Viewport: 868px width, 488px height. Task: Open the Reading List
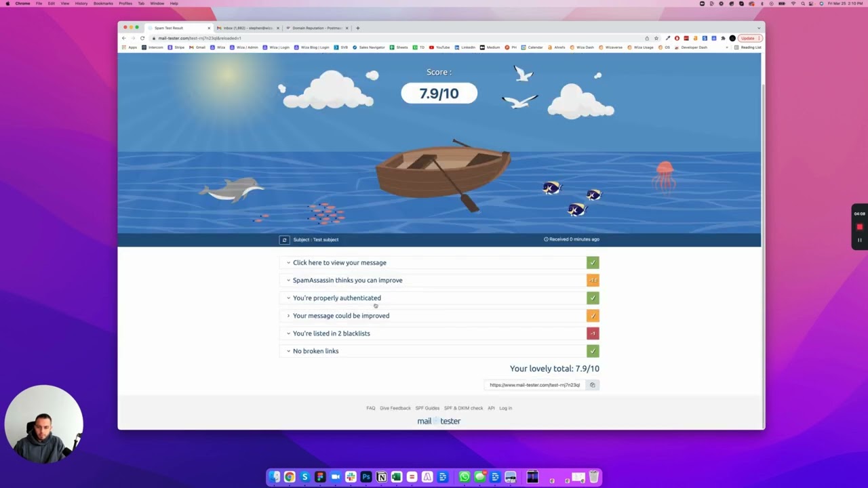tap(748, 47)
